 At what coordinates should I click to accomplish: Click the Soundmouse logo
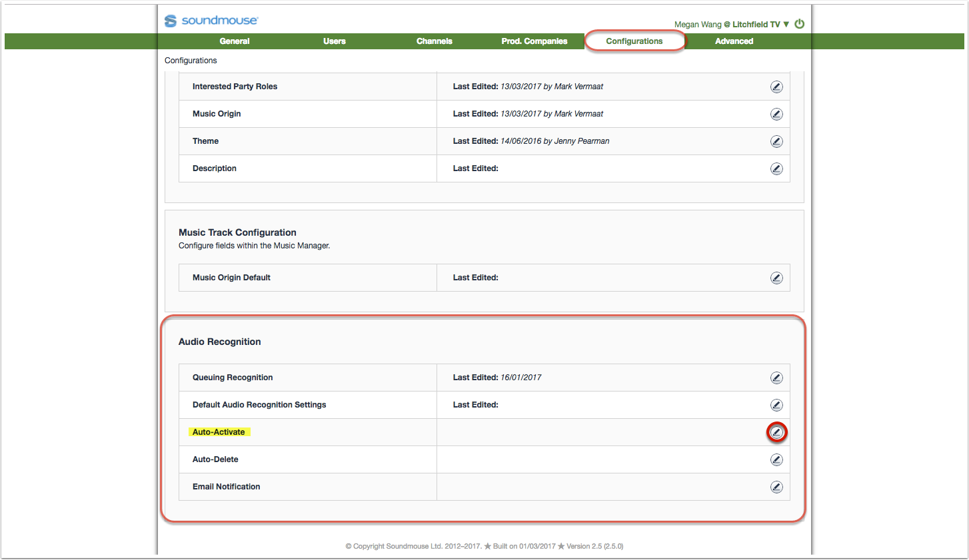pos(211,21)
